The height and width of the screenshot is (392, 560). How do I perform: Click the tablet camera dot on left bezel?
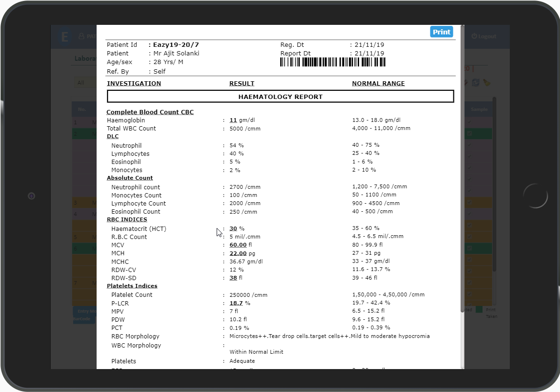[32, 196]
